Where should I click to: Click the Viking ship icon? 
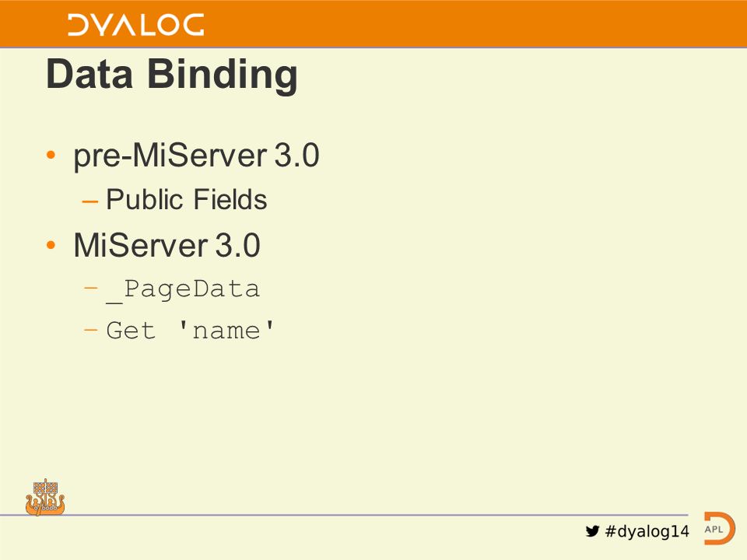(45, 498)
